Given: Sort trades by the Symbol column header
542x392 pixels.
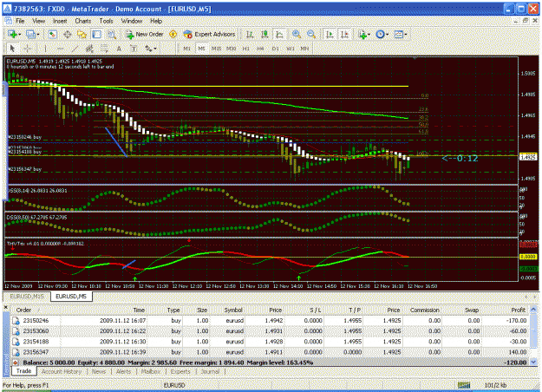Looking at the screenshot, I should 227,310.
